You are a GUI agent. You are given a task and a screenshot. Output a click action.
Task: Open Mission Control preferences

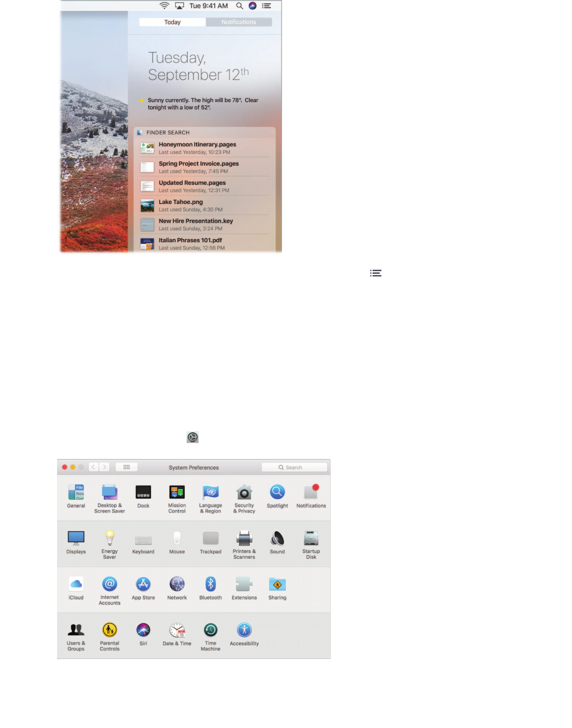(177, 499)
